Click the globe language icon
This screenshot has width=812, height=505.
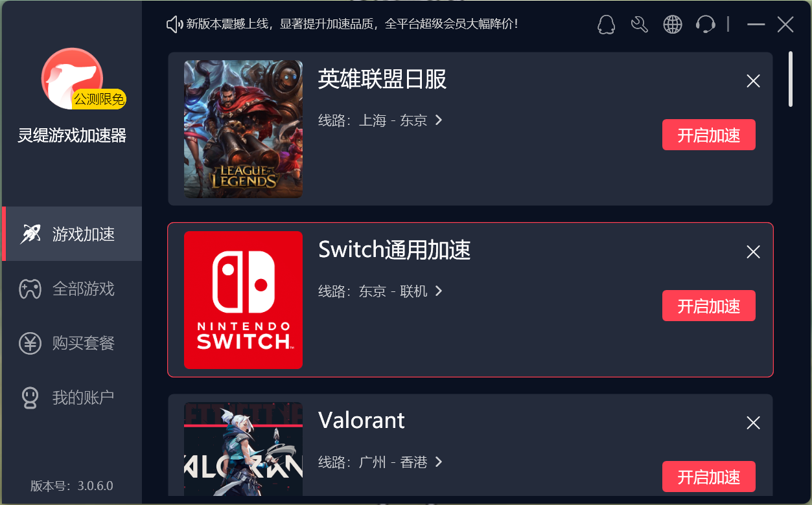(673, 25)
